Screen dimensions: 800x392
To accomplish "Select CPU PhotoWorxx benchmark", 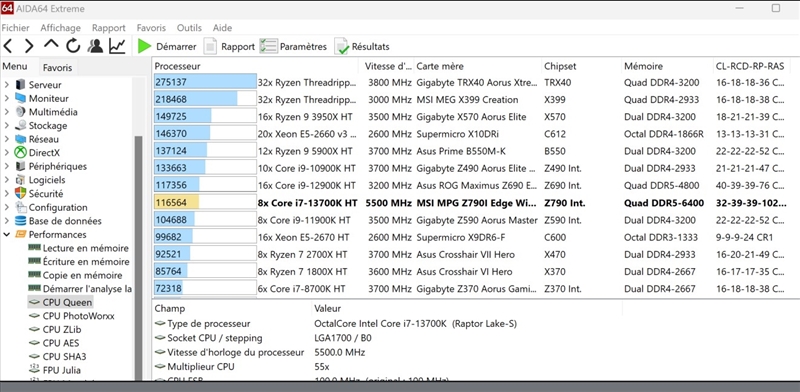I will click(79, 316).
